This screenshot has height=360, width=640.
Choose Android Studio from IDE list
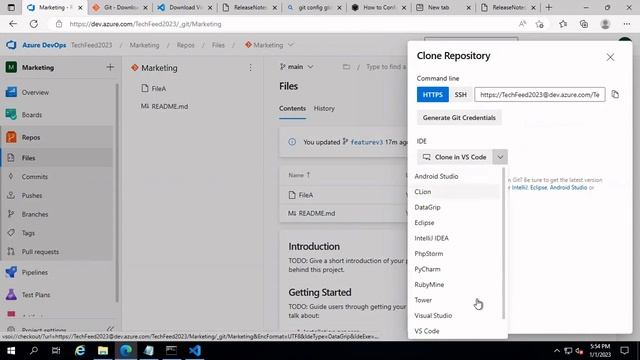[x=454, y=176]
